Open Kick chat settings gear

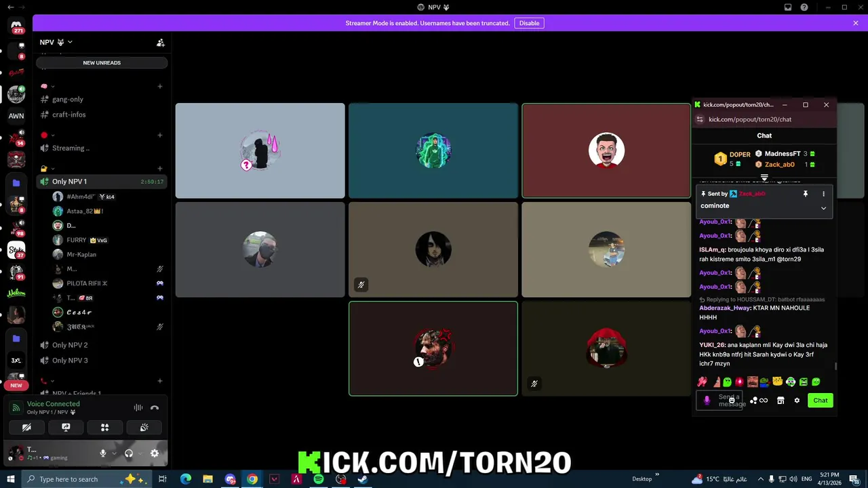797,401
